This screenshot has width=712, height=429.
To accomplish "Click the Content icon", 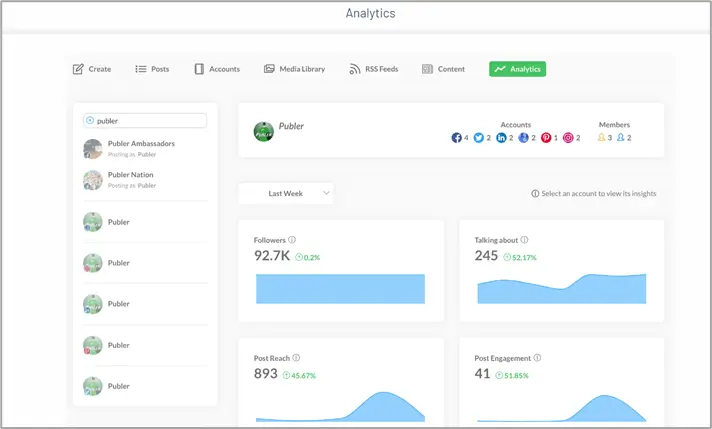I will click(x=427, y=69).
